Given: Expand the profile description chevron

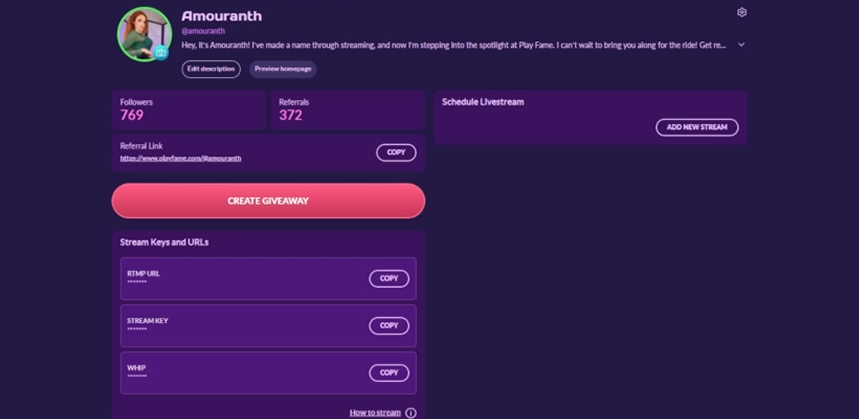Looking at the screenshot, I should (741, 44).
